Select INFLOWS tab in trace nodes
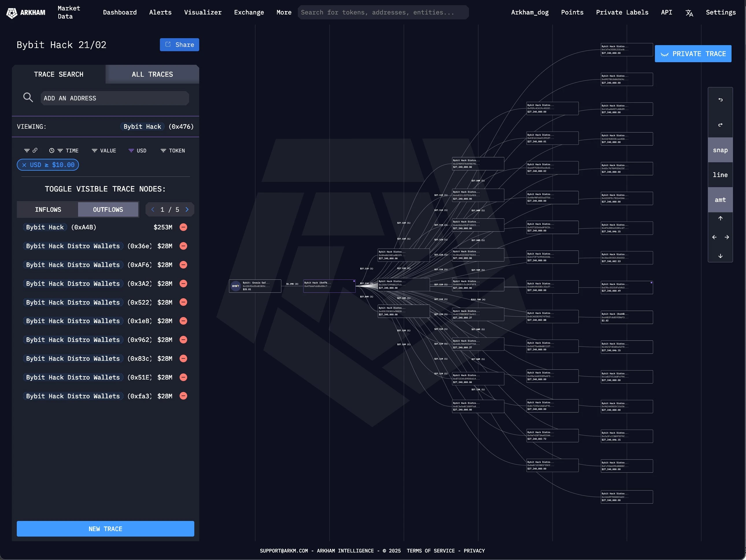This screenshot has width=746, height=560. click(x=48, y=209)
